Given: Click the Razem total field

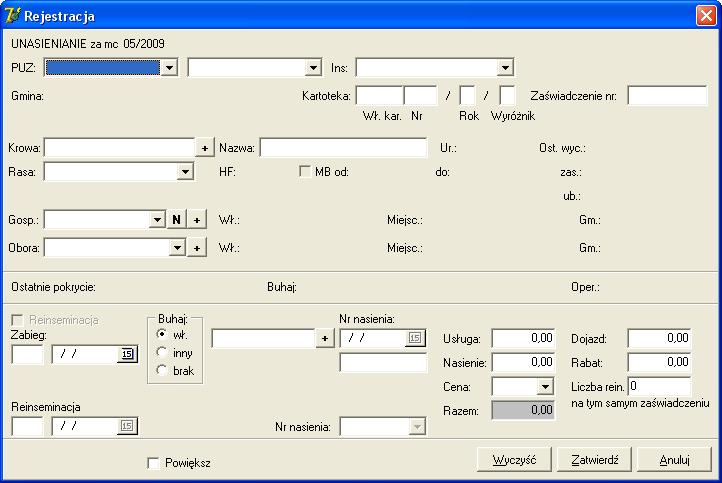Looking at the screenshot, I should (523, 410).
